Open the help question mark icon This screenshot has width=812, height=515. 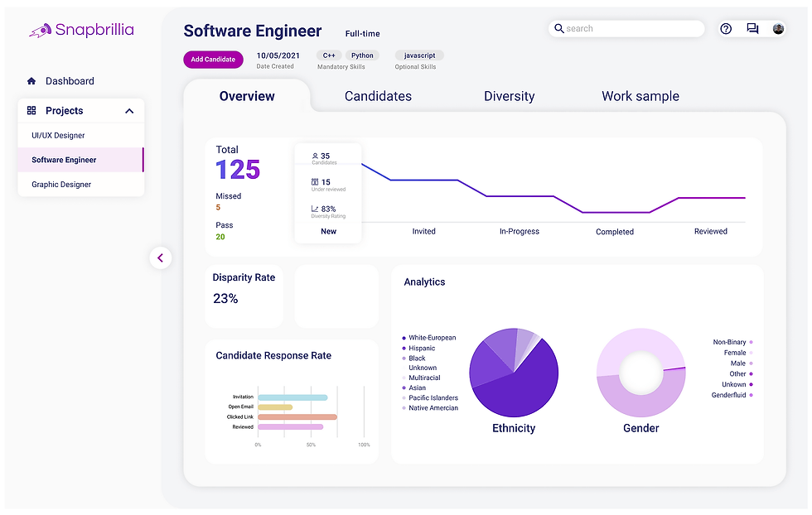click(726, 28)
